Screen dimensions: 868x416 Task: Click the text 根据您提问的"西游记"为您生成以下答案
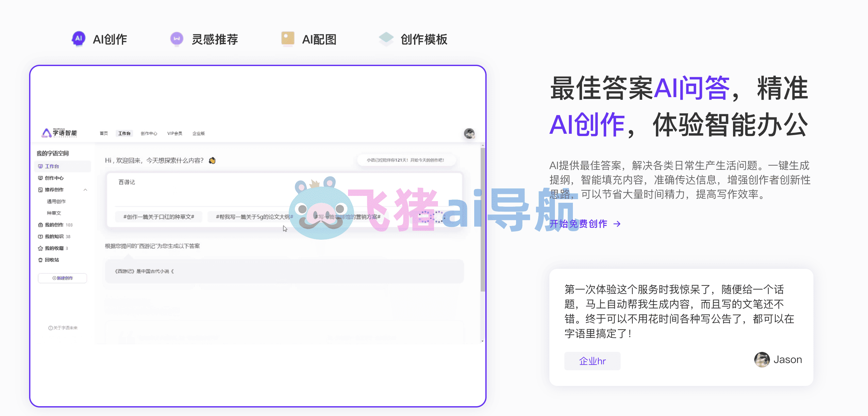[x=152, y=246]
